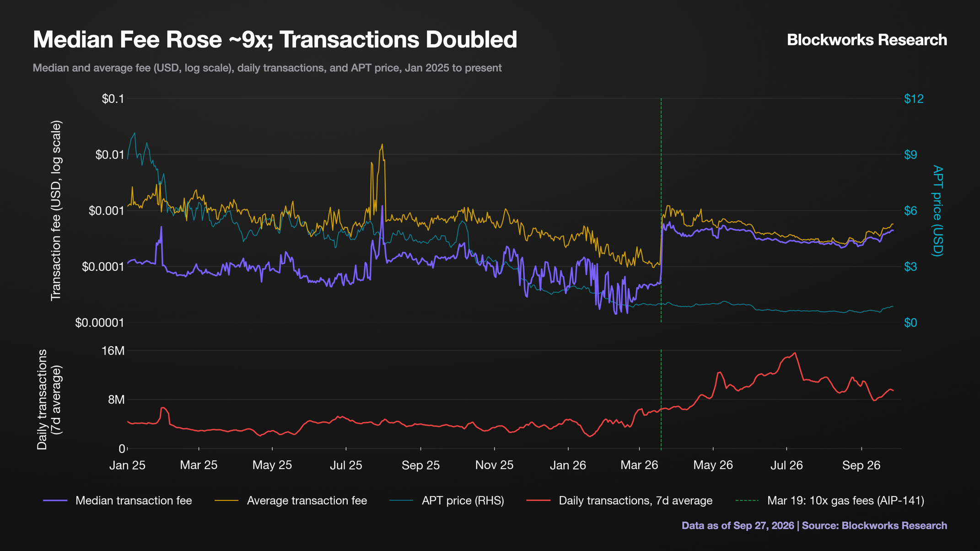Click the daily transactions peak near Jul 26
The image size is (980, 551).
pos(795,353)
